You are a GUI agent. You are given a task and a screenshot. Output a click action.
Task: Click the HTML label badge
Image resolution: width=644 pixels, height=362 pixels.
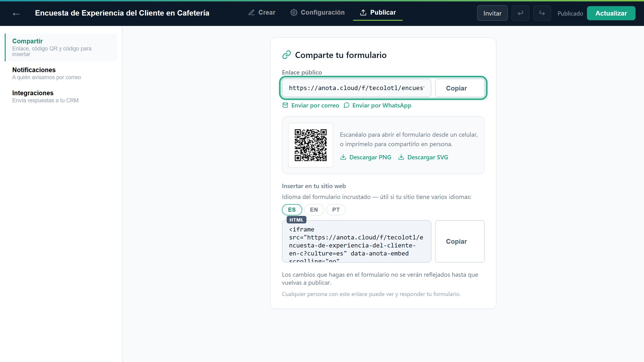[x=296, y=220]
